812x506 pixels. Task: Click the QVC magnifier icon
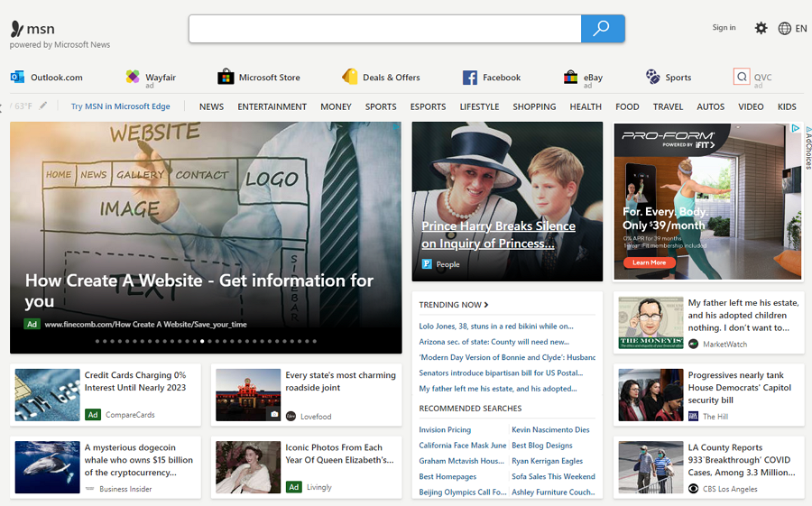click(742, 77)
